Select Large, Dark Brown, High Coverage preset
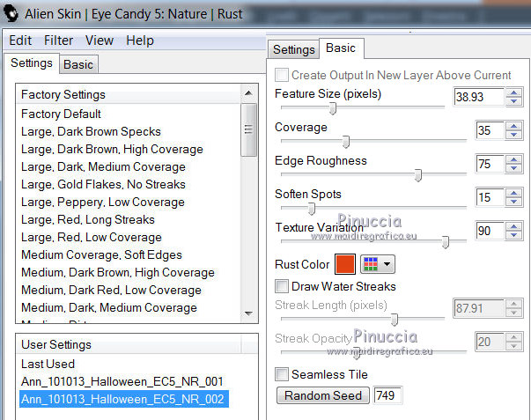531x420 pixels. tap(112, 149)
